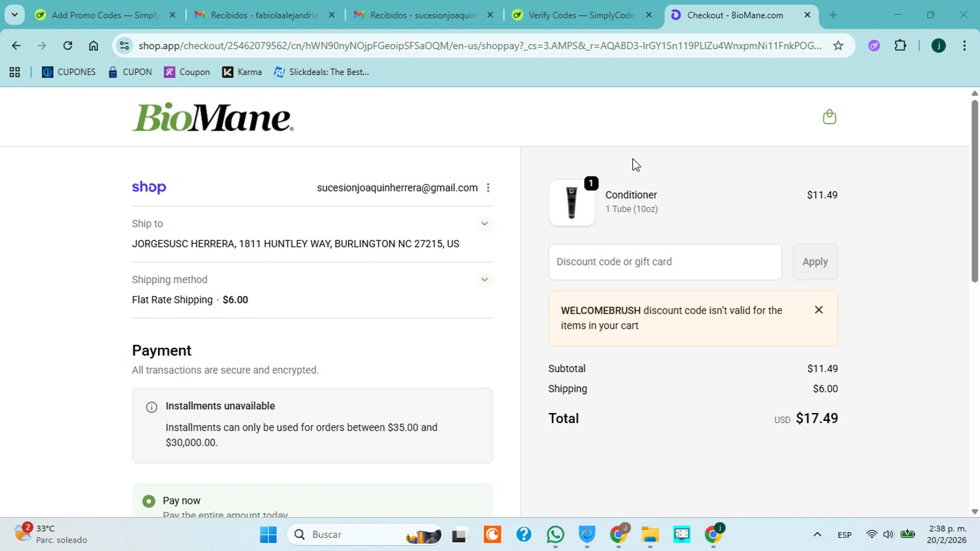Click the taskbar Buscar search box
The width and height of the screenshot is (980, 551).
click(366, 535)
